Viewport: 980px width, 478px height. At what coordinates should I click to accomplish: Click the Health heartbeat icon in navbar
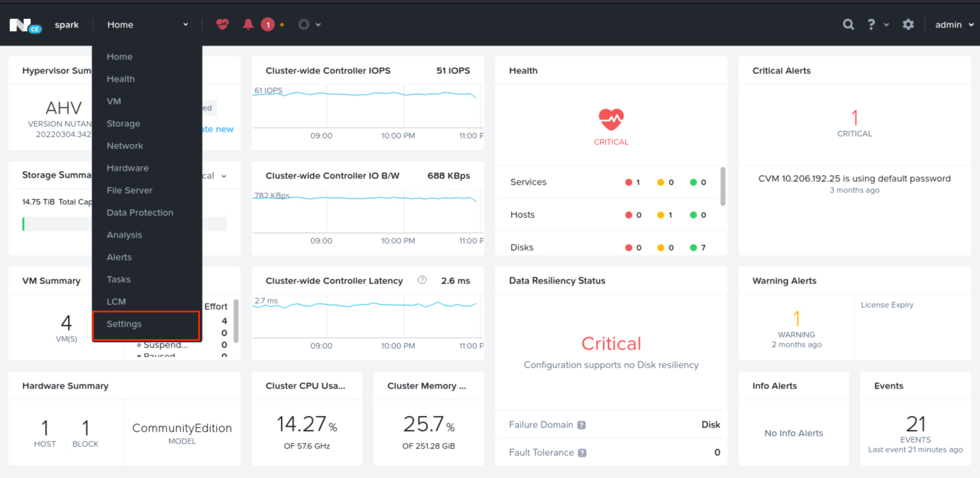point(223,24)
